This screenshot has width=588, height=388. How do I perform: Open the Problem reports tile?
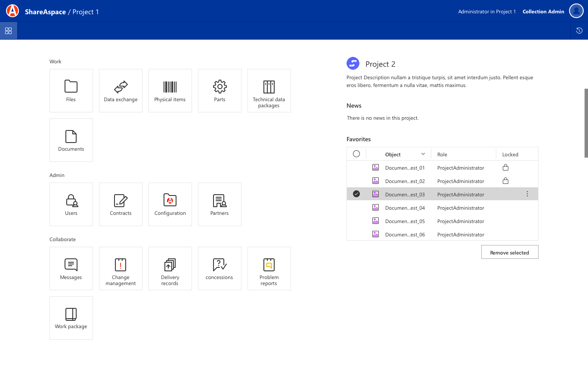pos(269,269)
